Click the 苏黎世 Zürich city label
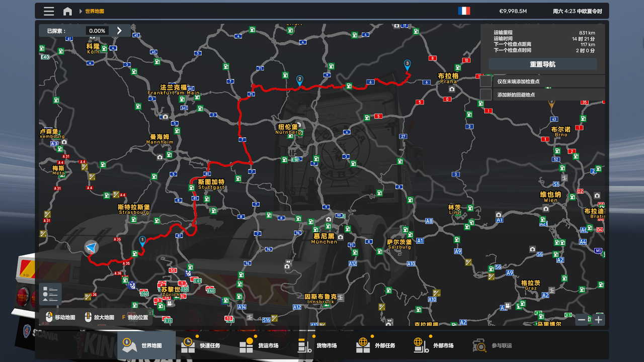The height and width of the screenshot is (362, 644). pos(171,292)
